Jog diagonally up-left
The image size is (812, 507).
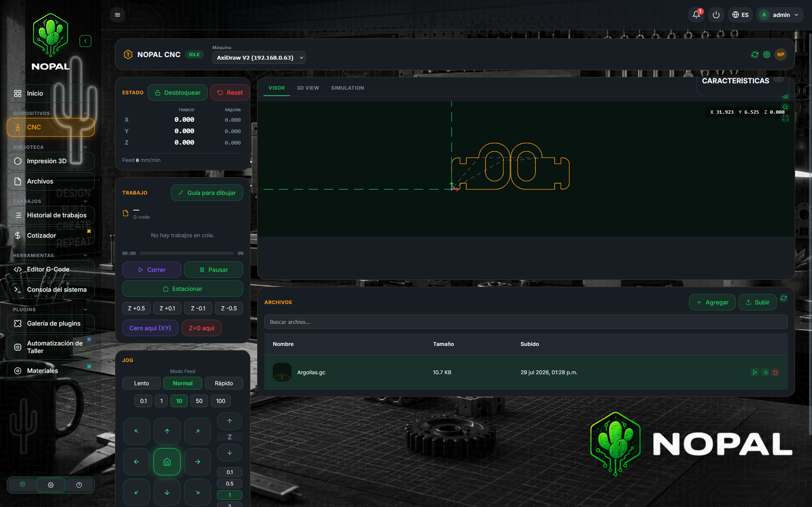(x=137, y=431)
